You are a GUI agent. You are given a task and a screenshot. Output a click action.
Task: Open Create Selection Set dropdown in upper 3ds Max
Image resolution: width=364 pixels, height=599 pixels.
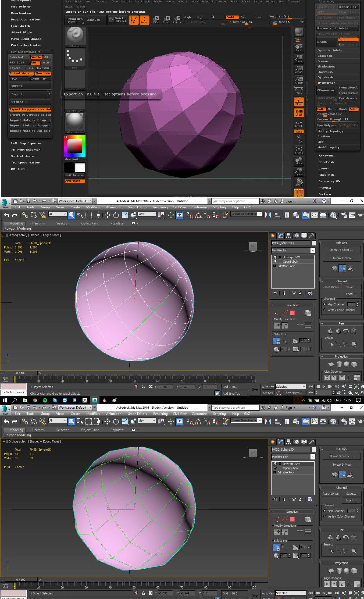(x=260, y=214)
